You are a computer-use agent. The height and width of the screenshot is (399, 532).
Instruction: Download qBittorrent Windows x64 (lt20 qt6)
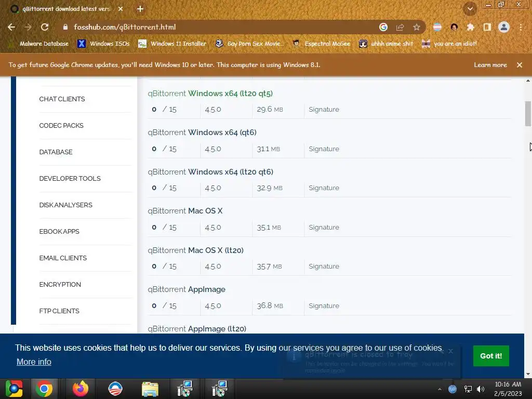[x=210, y=171]
